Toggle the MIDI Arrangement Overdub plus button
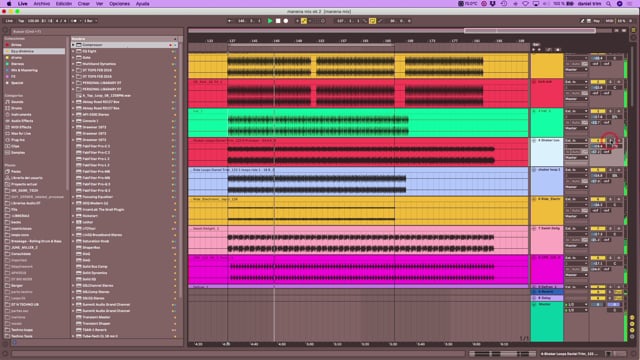The height and width of the screenshot is (360, 640). (298, 21)
